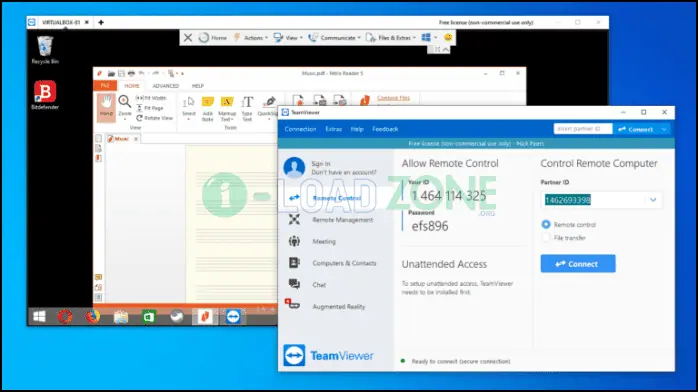This screenshot has height=392, width=698.
Task: Open the FILE tab in Nitro Reader
Action: coord(105,85)
